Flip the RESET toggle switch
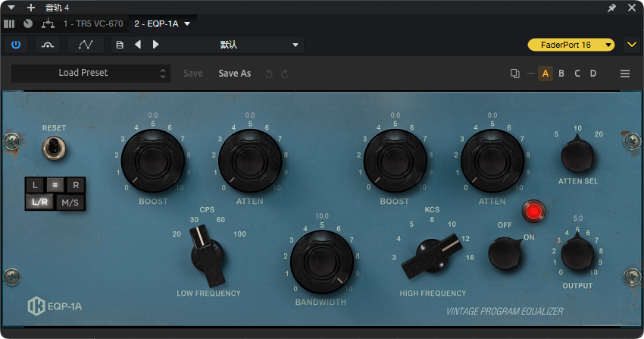This screenshot has height=339, width=644. 53,148
